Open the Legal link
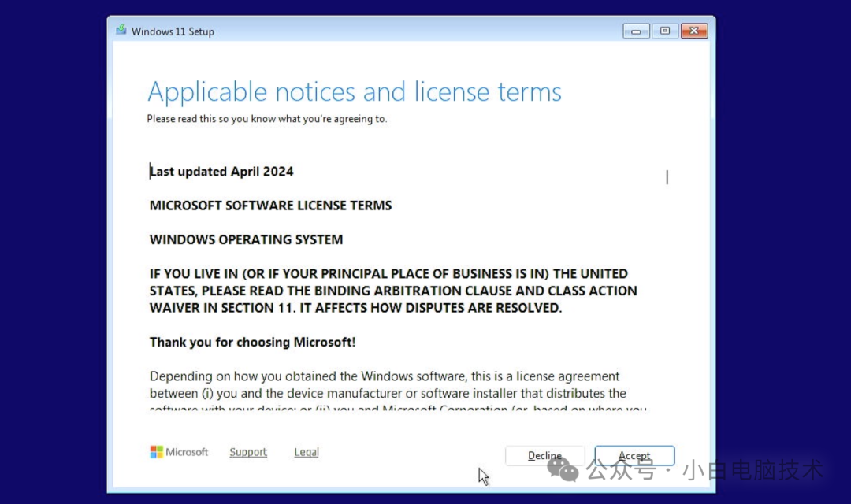Screen dimensions: 851x504 307,452
